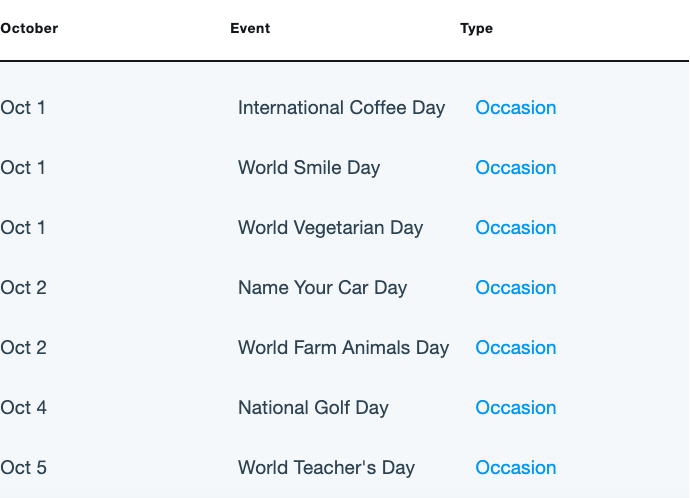Select the National Golf Day event text
Screen dimensions: 690x498
(313, 408)
